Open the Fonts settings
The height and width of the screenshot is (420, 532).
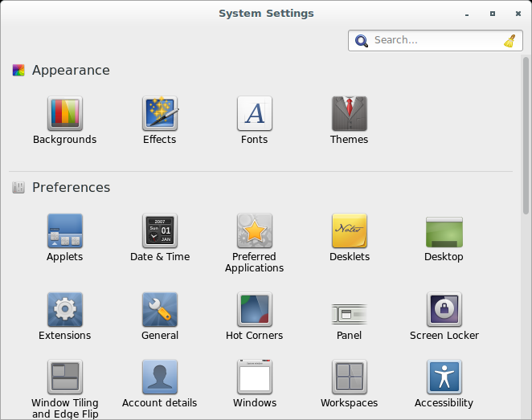point(254,115)
